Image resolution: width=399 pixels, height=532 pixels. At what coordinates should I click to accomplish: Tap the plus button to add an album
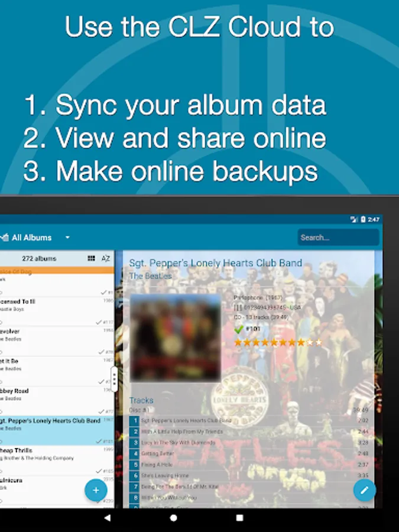[x=96, y=490]
